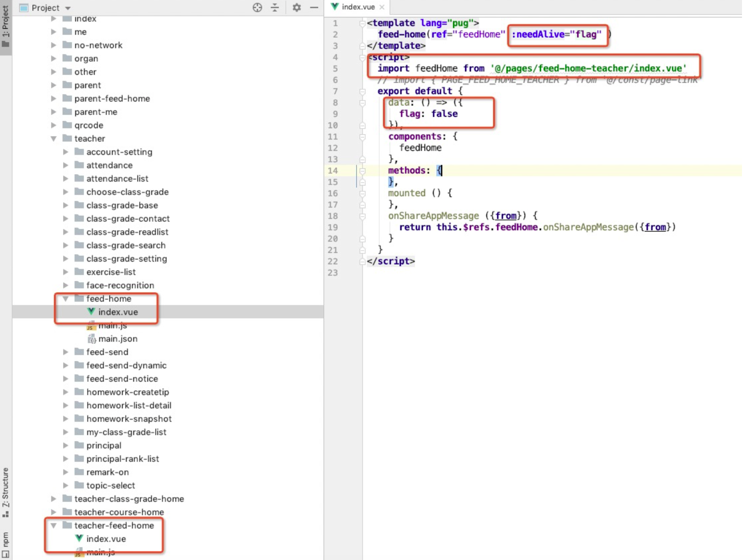Click the folder icon beside principal-rank-list

[79, 458]
